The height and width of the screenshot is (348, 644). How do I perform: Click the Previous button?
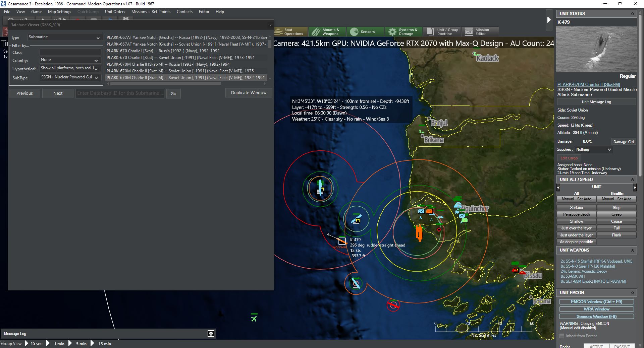[x=24, y=93]
